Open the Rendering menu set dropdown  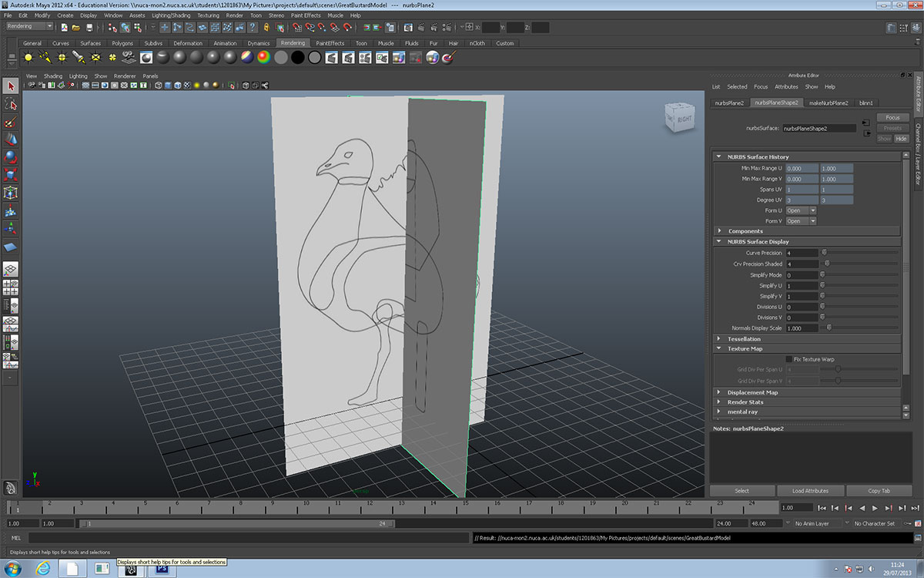[29, 26]
